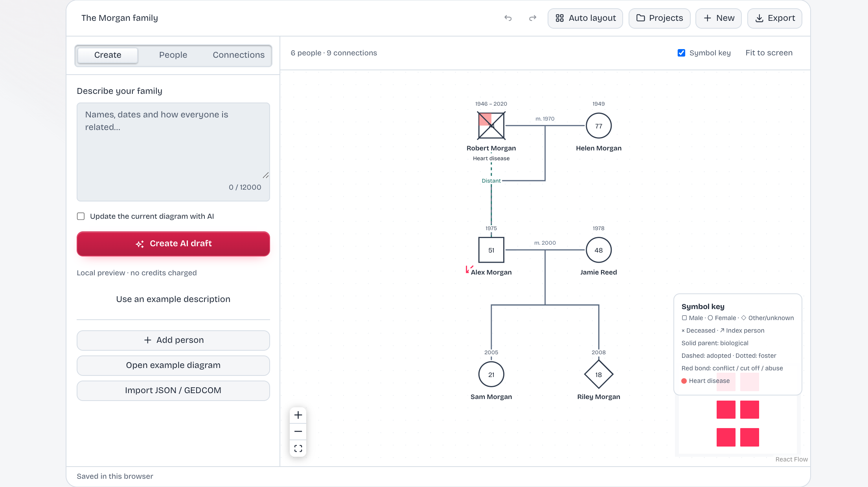Click Saved in this browser status text
Image resolution: width=868 pixels, height=487 pixels.
[x=115, y=476]
